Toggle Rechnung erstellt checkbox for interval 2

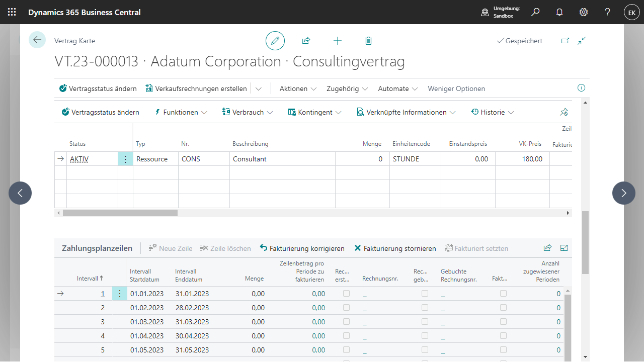(346, 308)
